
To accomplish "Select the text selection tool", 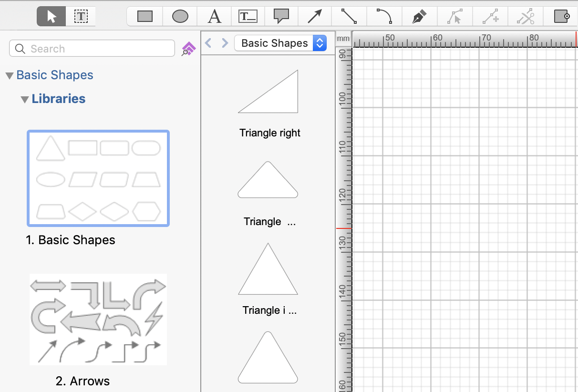I will click(x=81, y=17).
